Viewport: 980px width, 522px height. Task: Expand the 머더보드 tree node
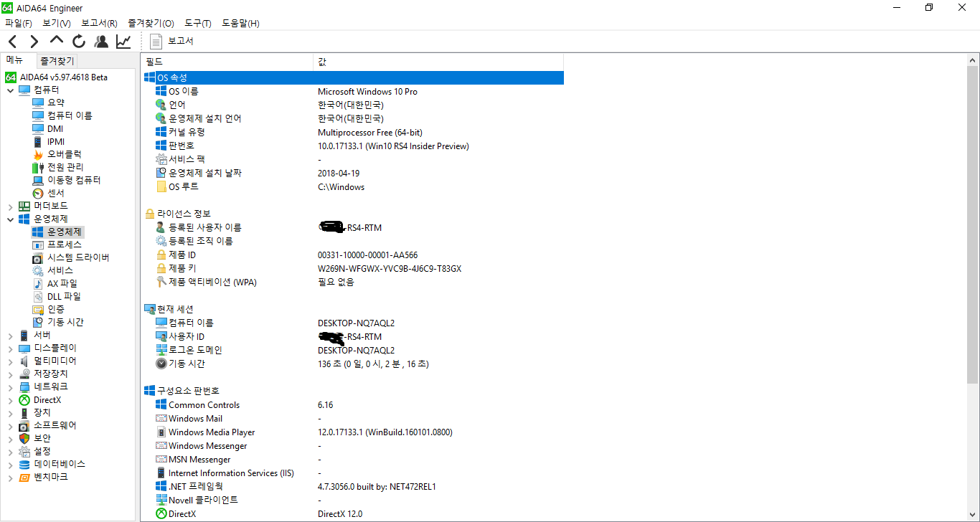[x=10, y=206]
